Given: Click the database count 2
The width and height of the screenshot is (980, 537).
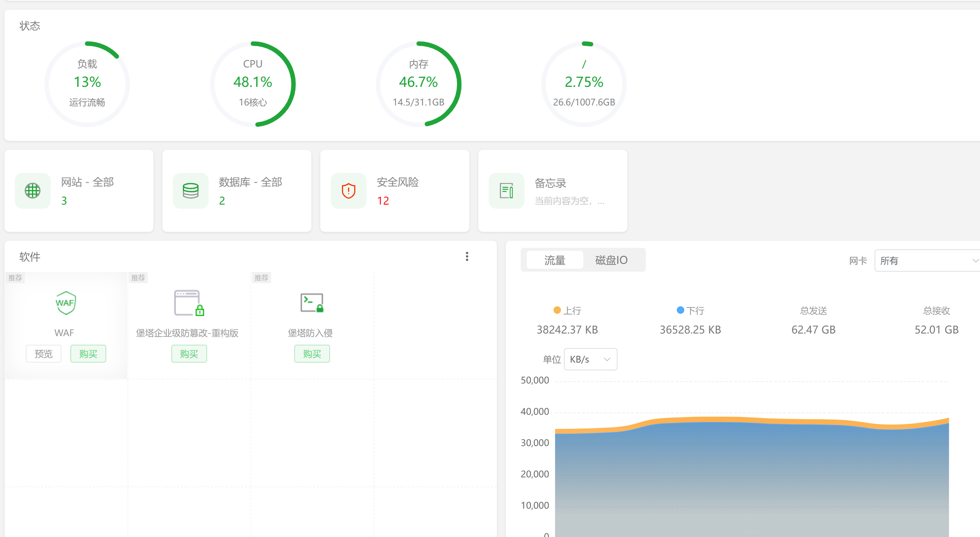Looking at the screenshot, I should (x=222, y=200).
